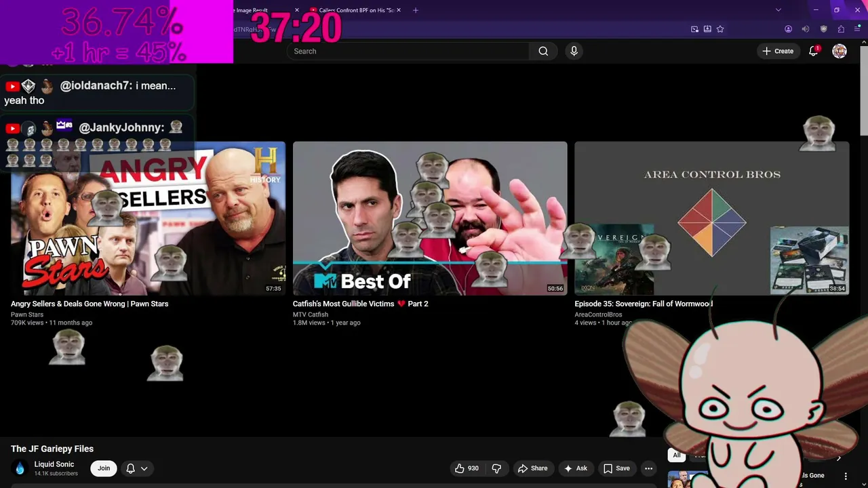Open the Ask AI sparkle button
The height and width of the screenshot is (488, 868).
tap(575, 468)
